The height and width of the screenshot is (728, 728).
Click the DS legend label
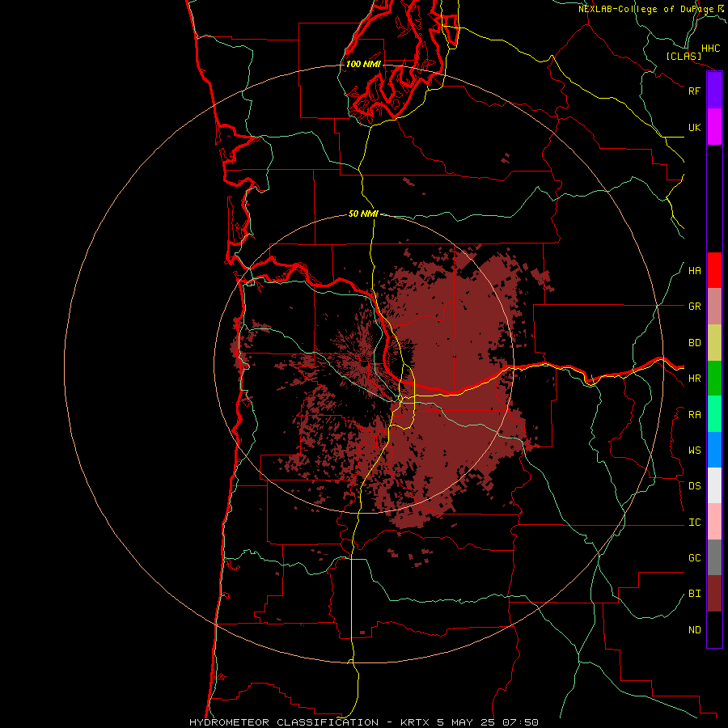pos(694,486)
